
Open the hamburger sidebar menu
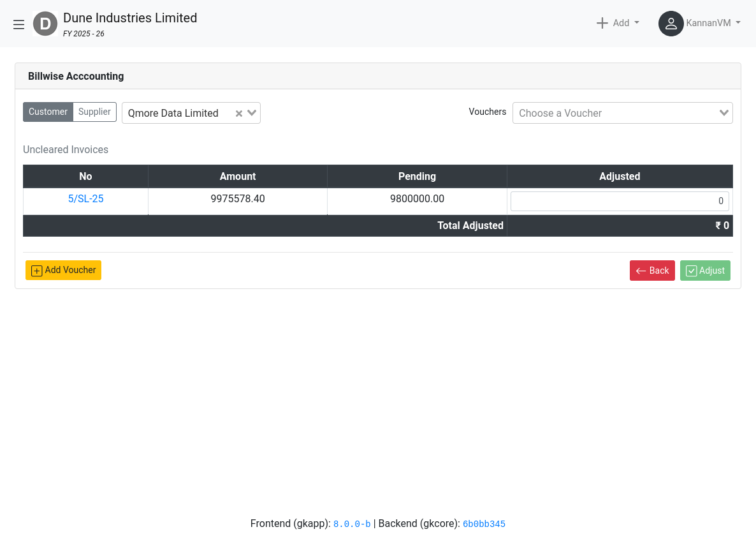tap(18, 25)
